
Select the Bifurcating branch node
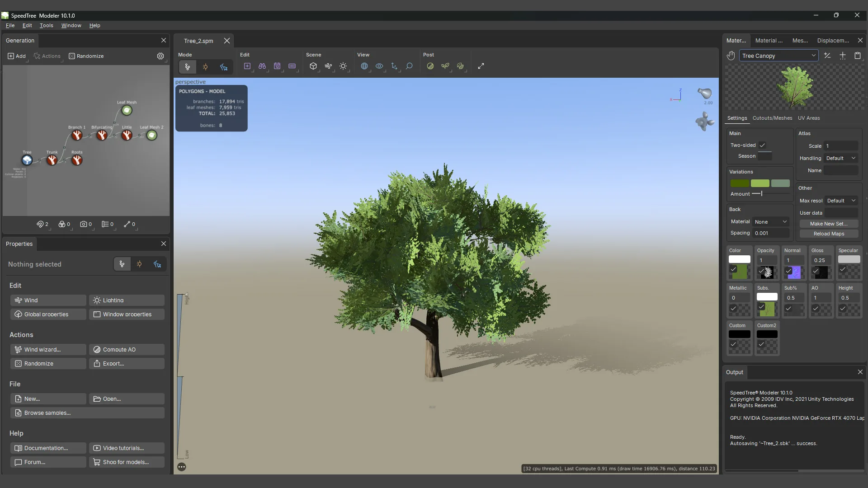pos(102,136)
